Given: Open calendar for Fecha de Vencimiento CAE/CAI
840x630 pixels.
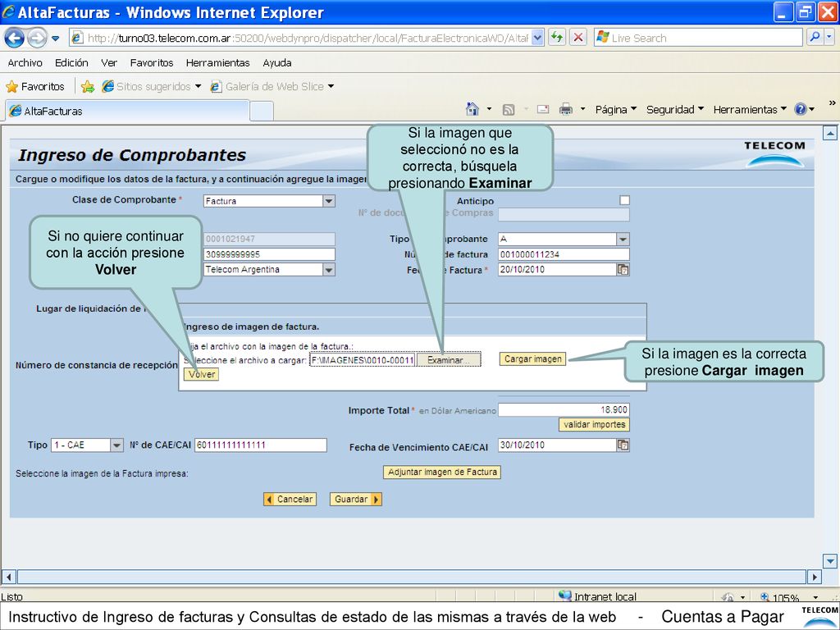Looking at the screenshot, I should point(623,445).
